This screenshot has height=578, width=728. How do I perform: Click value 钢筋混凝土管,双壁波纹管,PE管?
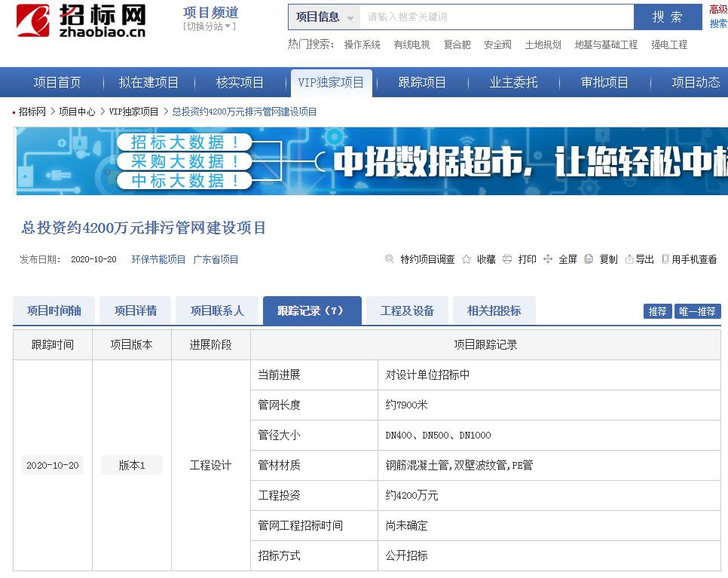tap(459, 465)
